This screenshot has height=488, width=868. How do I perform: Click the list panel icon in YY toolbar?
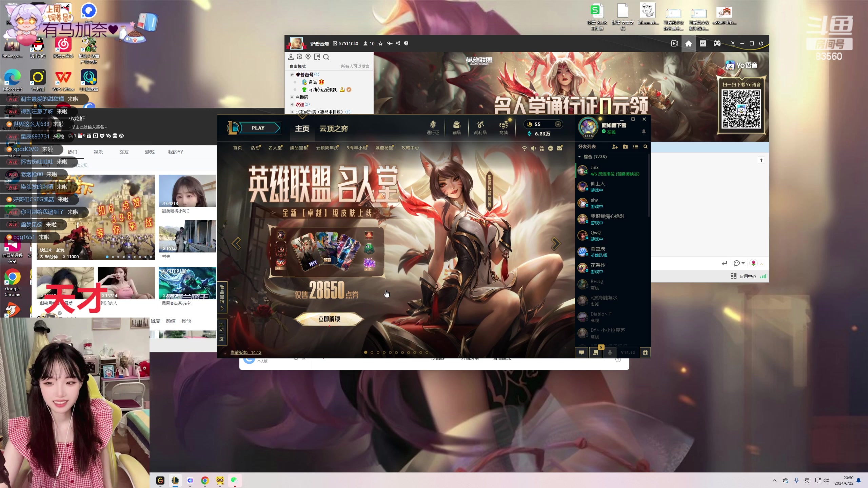(x=703, y=43)
